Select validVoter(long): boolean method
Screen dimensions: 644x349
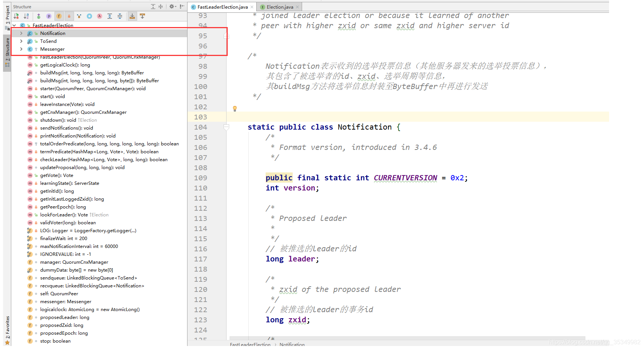point(68,223)
